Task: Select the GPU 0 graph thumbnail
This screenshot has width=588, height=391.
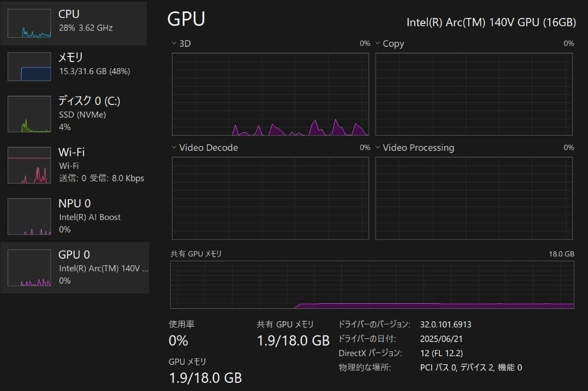Action: 29,268
